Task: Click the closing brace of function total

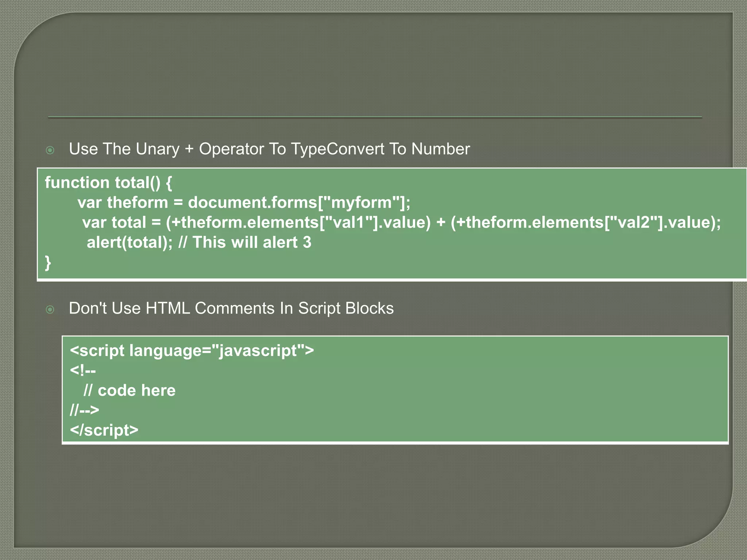Action: point(48,262)
